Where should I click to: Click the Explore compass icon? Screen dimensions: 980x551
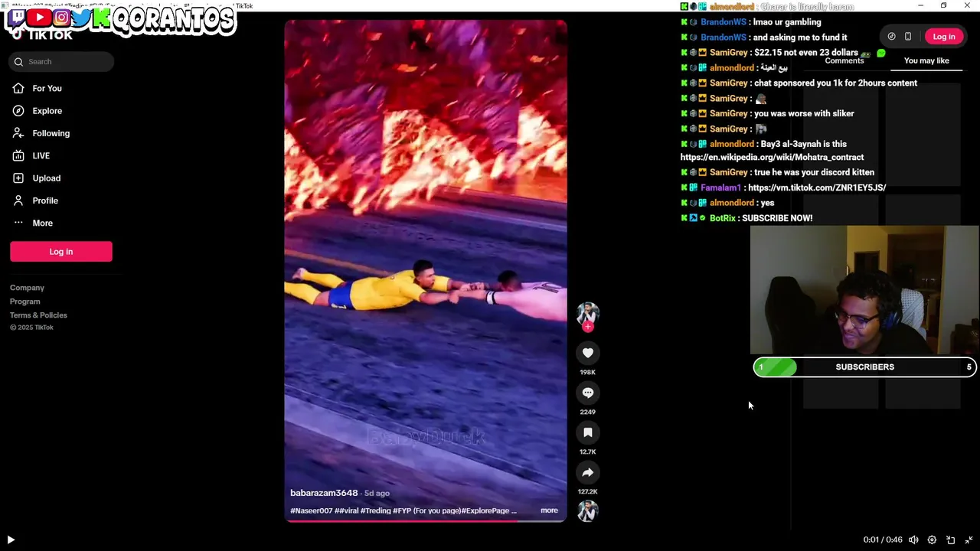tap(18, 111)
